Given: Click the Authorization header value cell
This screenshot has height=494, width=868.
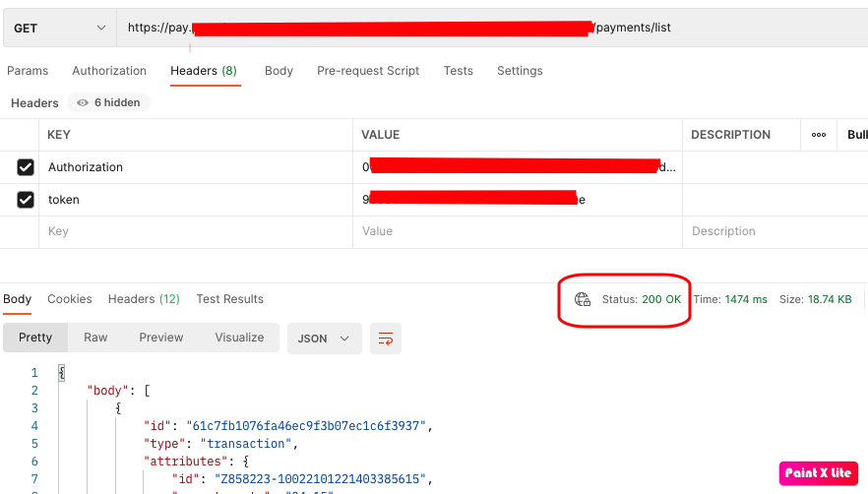Looking at the screenshot, I should [x=518, y=167].
